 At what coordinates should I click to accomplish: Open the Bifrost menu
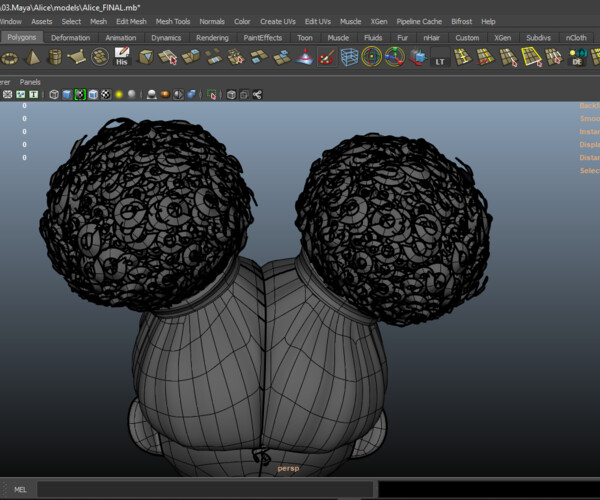(x=461, y=21)
